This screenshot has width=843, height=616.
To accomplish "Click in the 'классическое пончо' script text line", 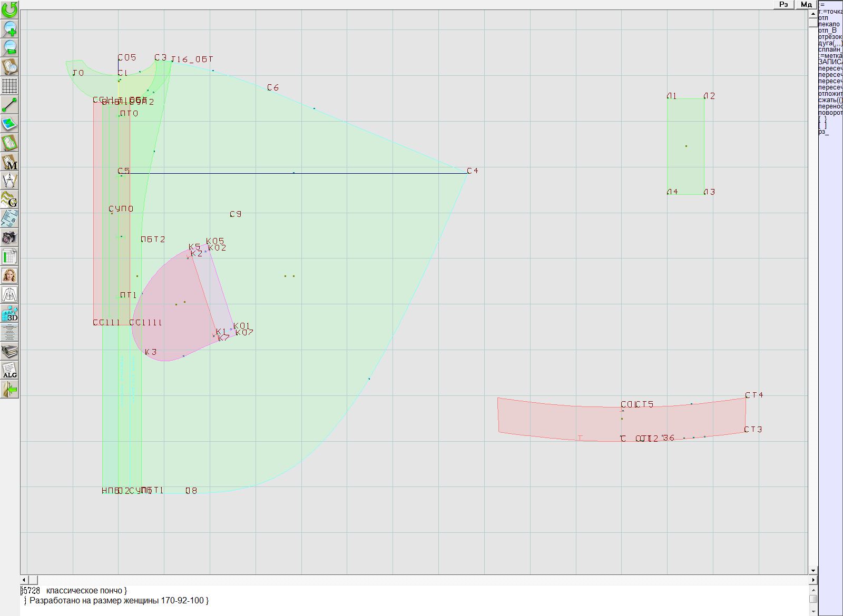I will pos(84,591).
